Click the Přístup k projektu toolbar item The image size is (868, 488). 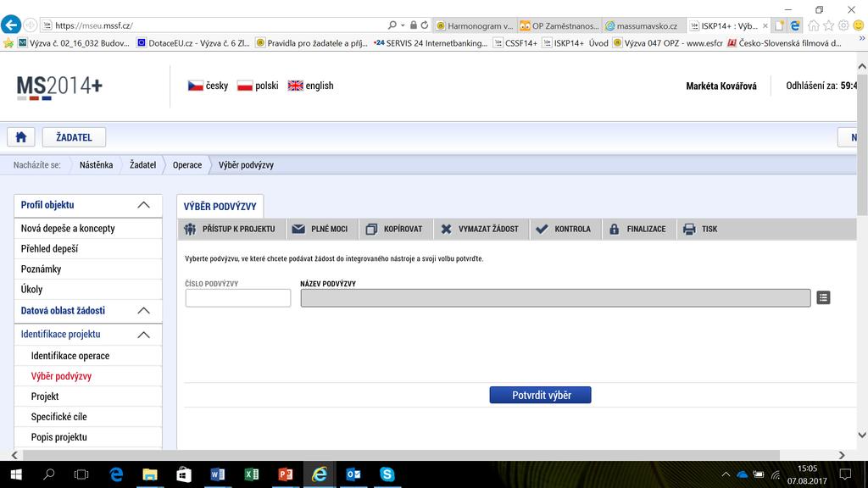230,229
